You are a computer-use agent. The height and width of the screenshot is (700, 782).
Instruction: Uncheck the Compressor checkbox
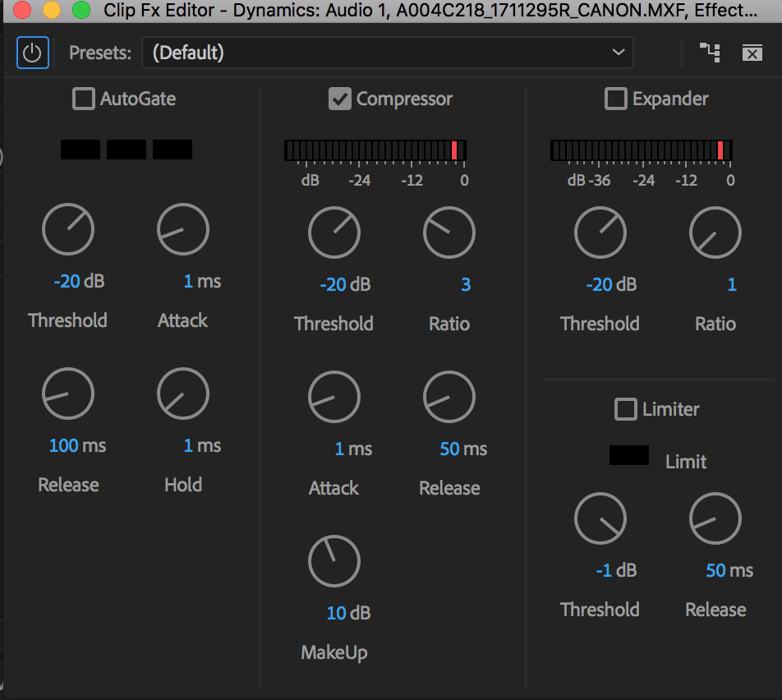tap(339, 99)
